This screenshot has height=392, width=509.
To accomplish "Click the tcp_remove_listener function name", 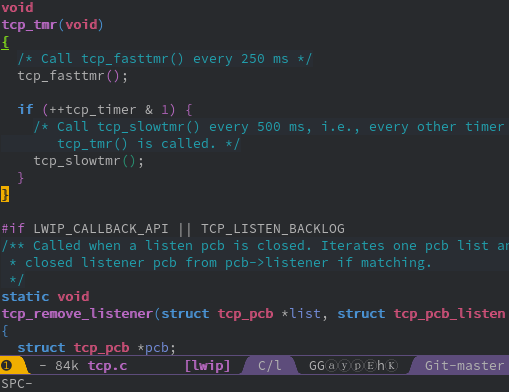I will pos(77,314).
